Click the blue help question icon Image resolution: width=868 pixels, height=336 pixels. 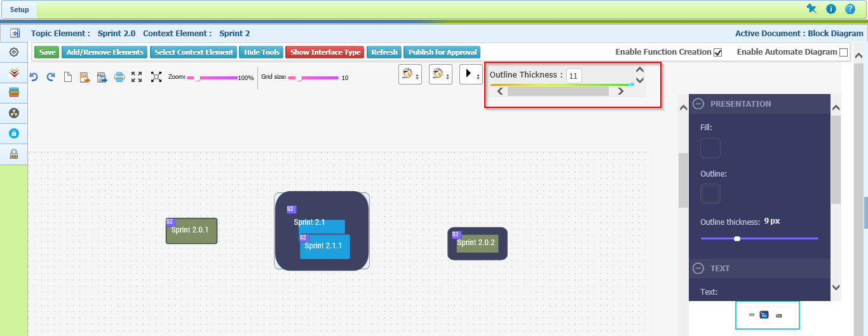tap(850, 9)
